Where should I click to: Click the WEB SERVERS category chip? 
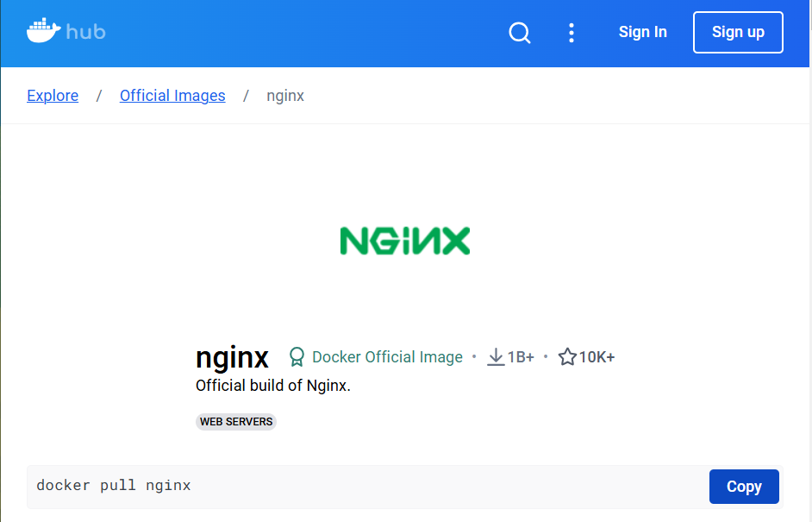[x=236, y=421]
